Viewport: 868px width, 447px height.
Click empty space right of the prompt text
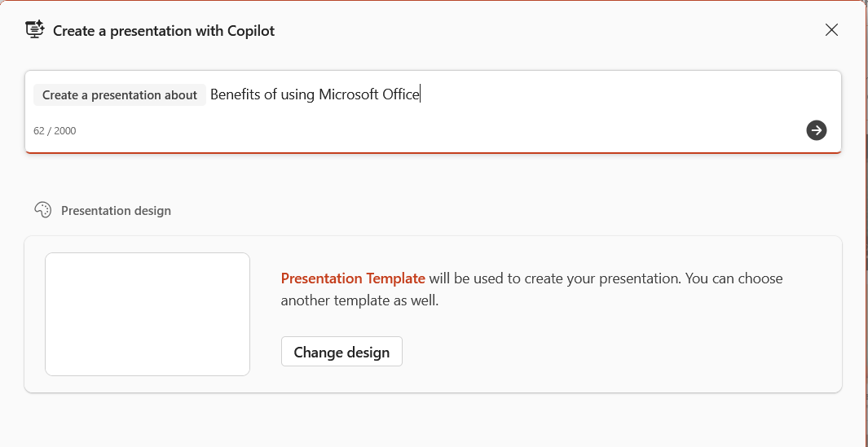click(x=626, y=95)
